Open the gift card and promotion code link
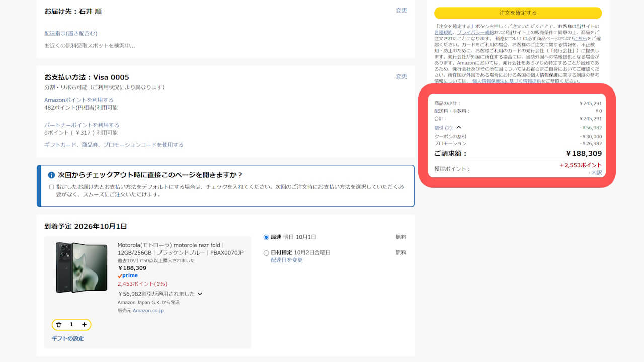The image size is (644, 362). (114, 145)
